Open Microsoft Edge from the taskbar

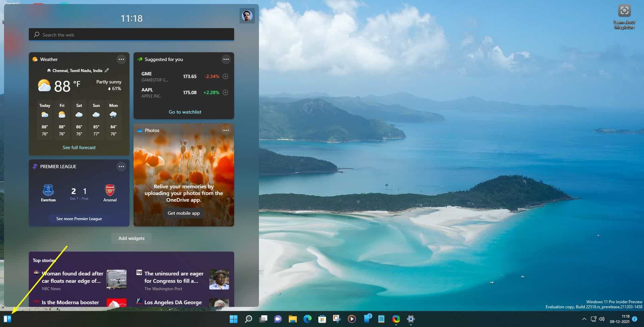308,319
